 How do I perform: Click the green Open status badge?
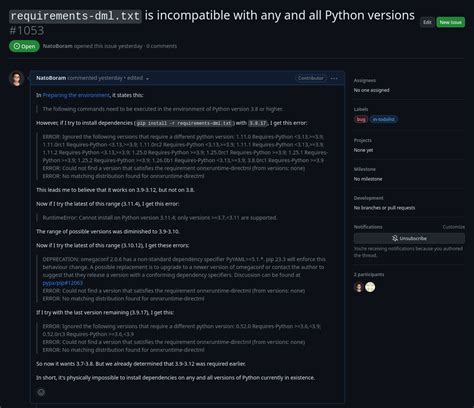(x=24, y=46)
